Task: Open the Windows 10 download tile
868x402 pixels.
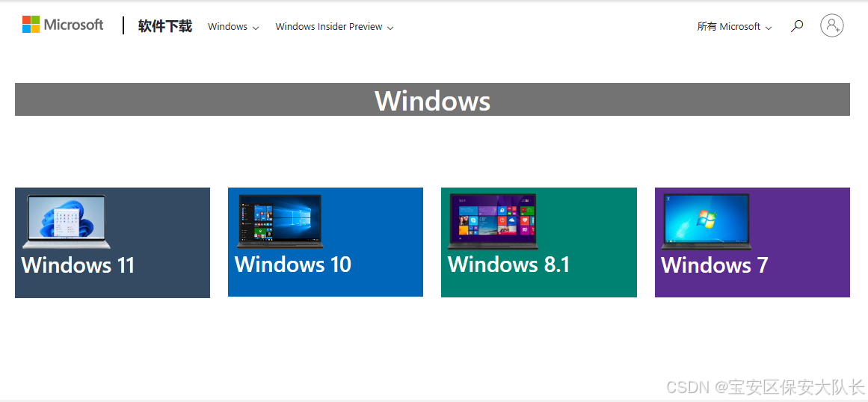Action: (x=325, y=242)
